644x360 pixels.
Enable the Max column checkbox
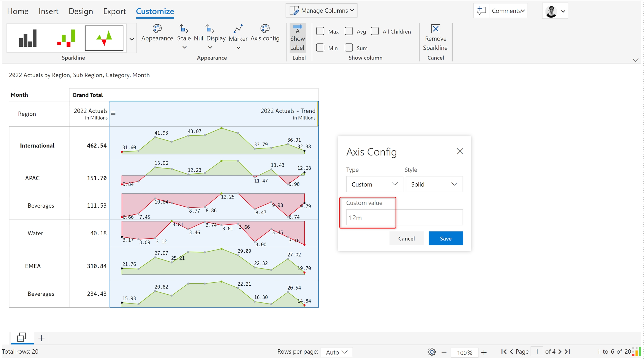[320, 31]
